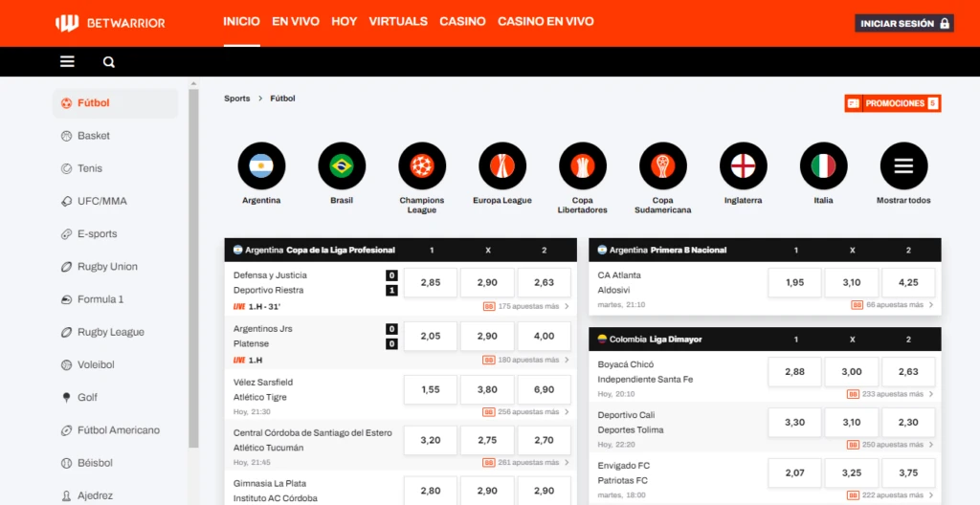Expand 222 apuestas más for Envigado FC

click(891, 495)
